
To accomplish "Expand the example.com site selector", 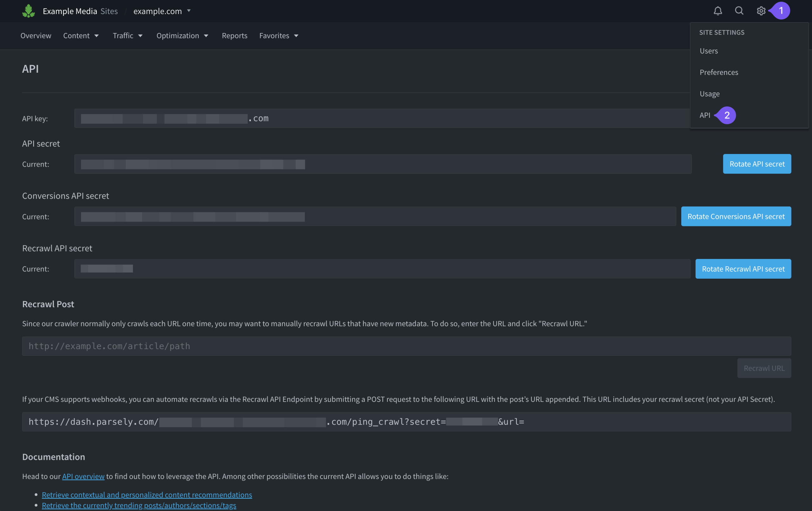I will tap(162, 11).
